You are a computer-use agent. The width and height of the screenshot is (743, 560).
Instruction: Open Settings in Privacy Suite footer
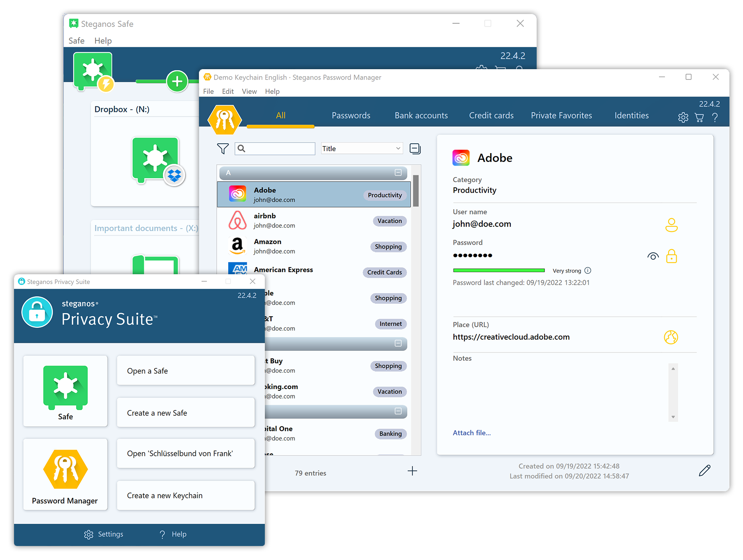[104, 534]
